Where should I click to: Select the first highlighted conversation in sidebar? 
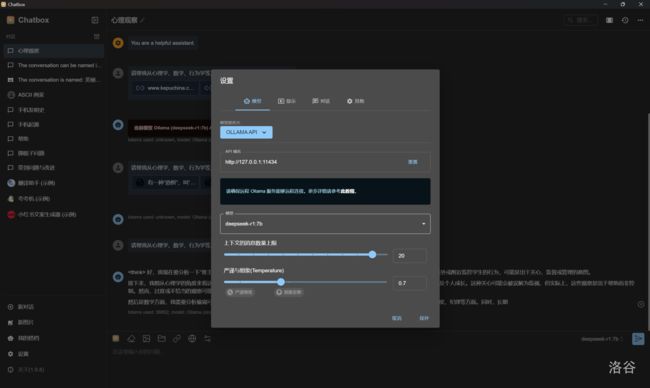54,51
